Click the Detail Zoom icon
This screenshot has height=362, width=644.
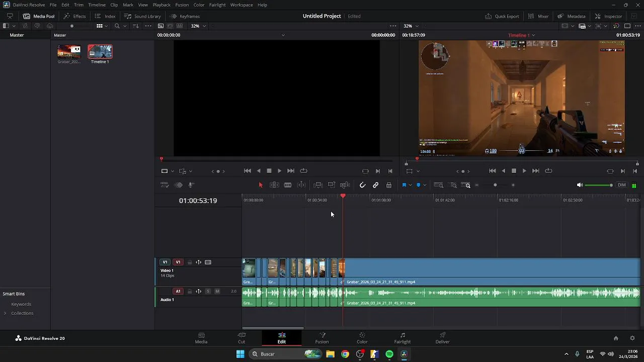(x=453, y=185)
